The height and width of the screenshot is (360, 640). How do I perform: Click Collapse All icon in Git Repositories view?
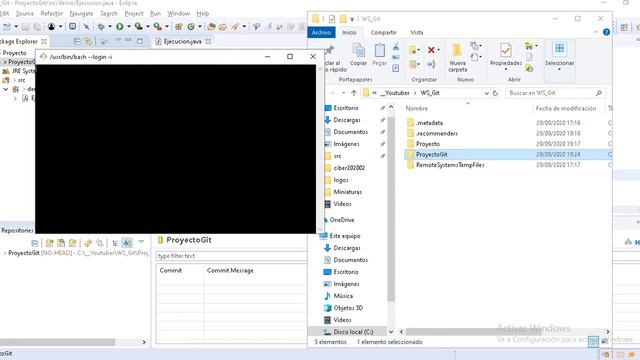(35, 243)
